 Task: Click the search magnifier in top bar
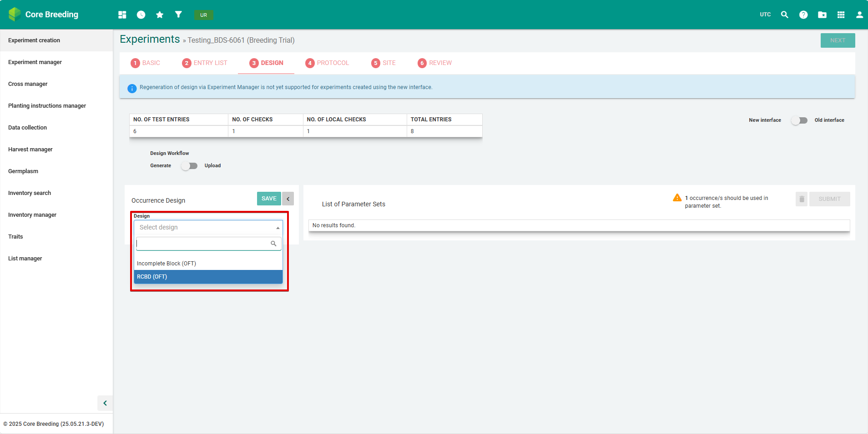[784, 15]
